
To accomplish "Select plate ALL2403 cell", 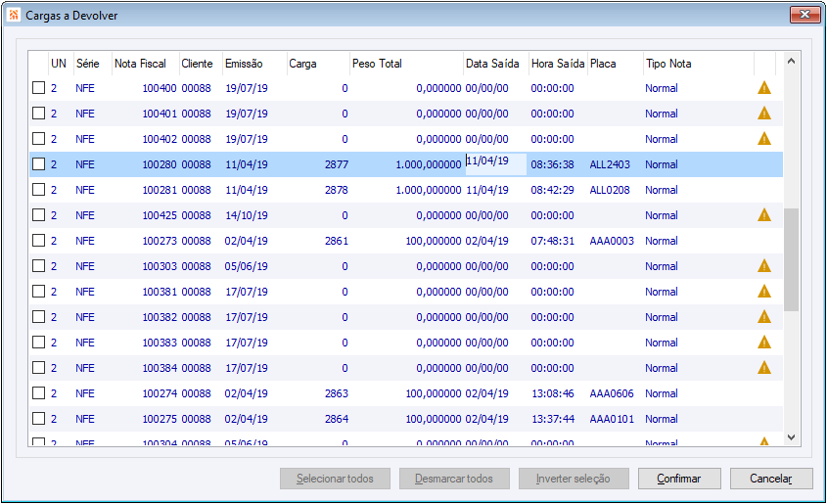I will (x=610, y=164).
